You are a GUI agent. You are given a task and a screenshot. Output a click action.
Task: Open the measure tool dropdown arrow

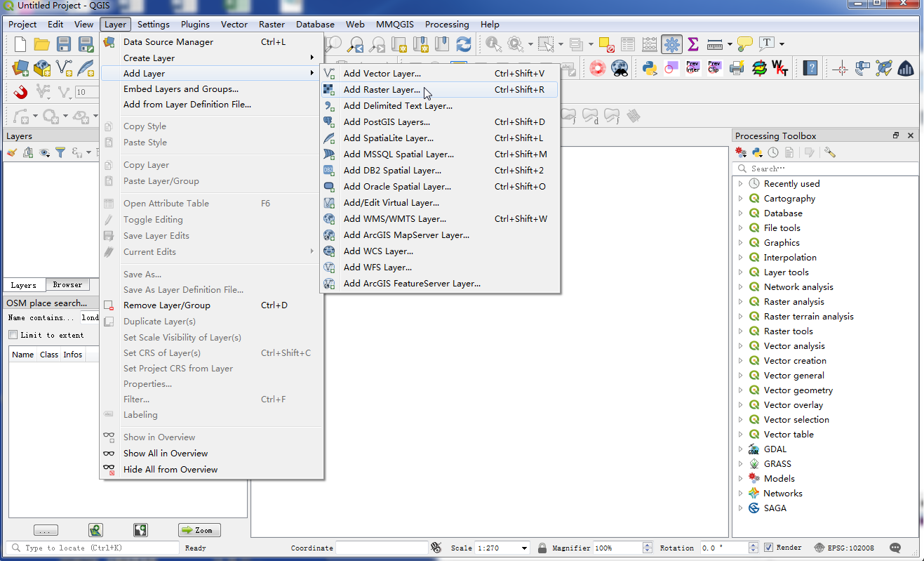point(730,44)
